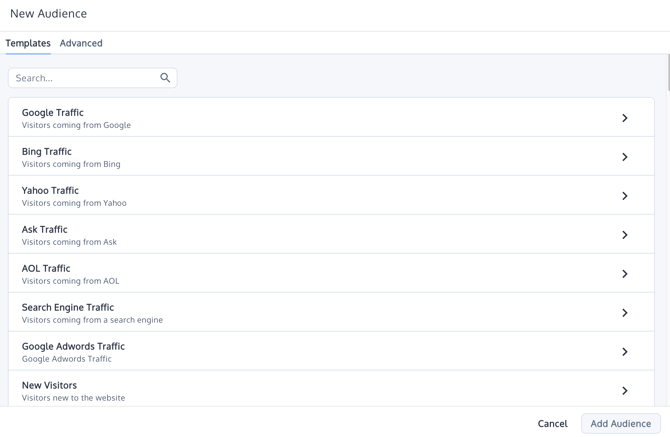Click 'Visitors coming from Bing' description

tap(71, 164)
